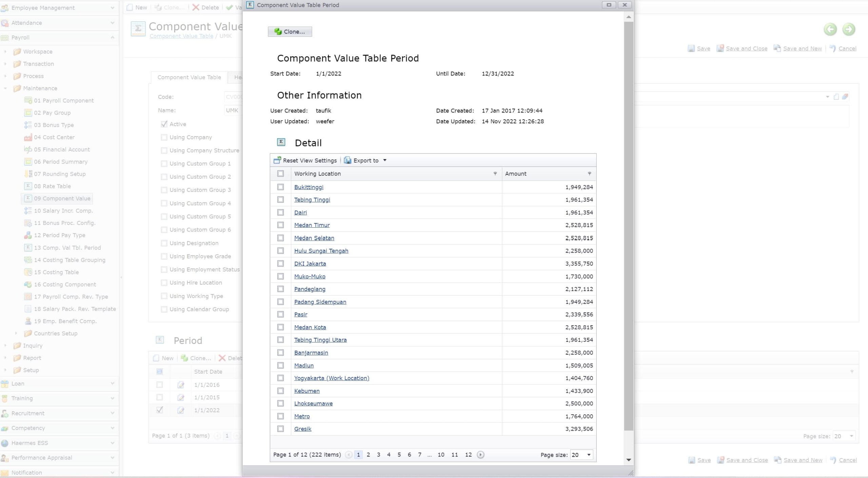Screen dimensions: 868x478
Task: Click the 16 Costing Component icon
Action: click(x=28, y=284)
